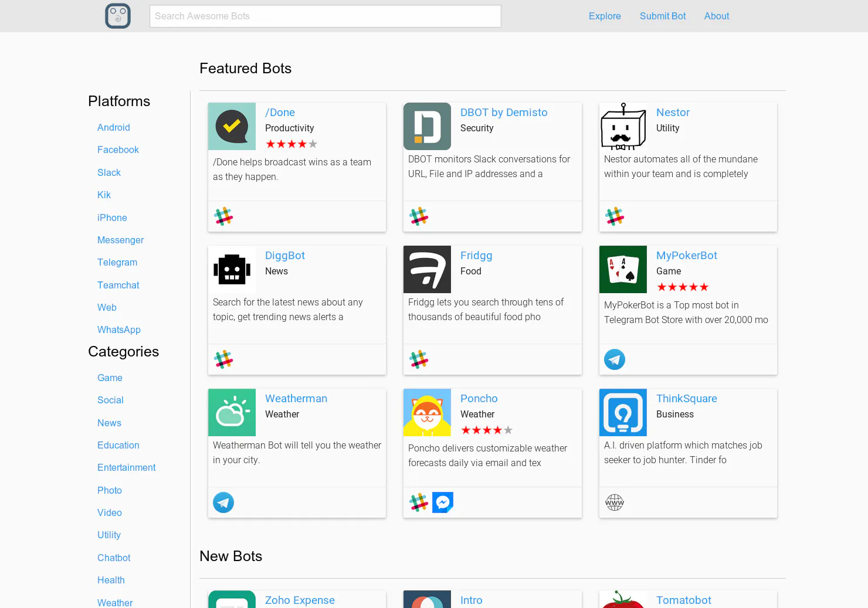Browse the Social category
Viewport: 868px width, 608px height.
[x=110, y=400]
